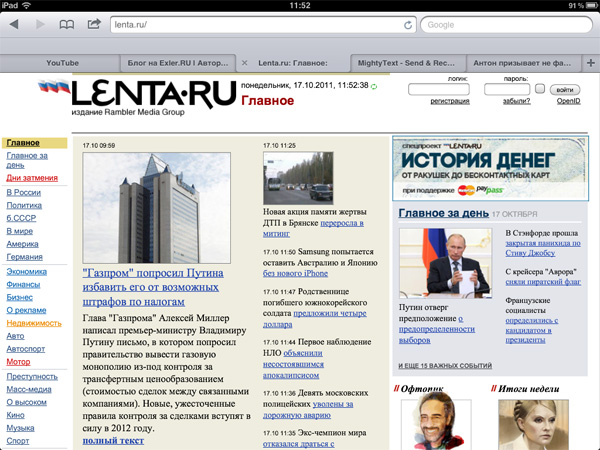Toggle the remember-me checkbox near password field
This screenshot has height=450, width=600.
tap(539, 89)
